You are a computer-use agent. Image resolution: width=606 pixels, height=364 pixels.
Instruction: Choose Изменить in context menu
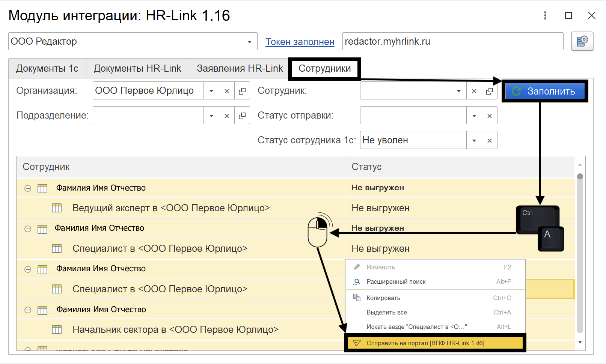click(435, 267)
